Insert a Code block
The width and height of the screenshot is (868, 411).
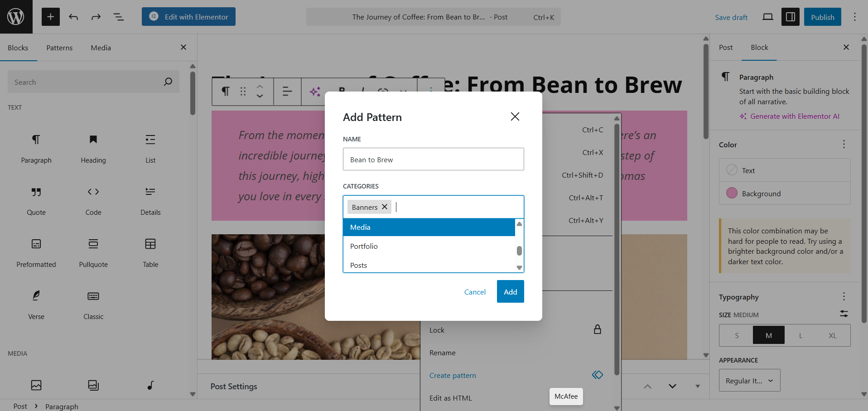point(93,201)
